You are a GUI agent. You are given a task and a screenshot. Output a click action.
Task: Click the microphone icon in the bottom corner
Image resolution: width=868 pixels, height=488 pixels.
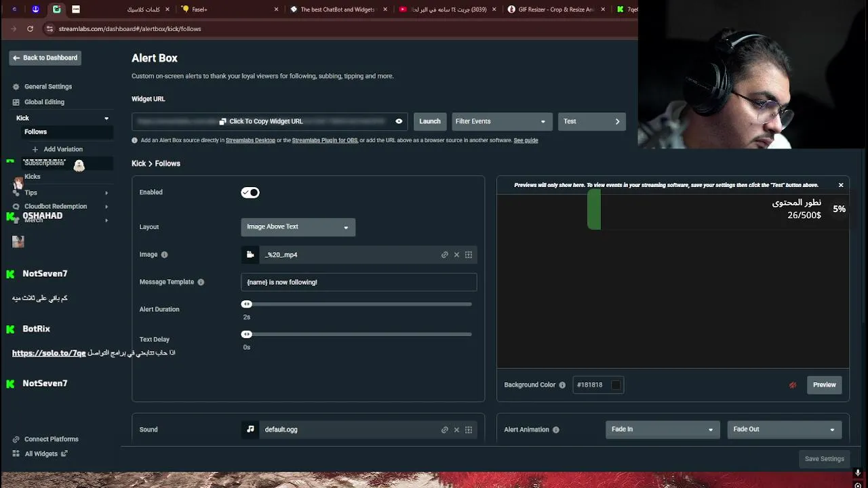858,473
